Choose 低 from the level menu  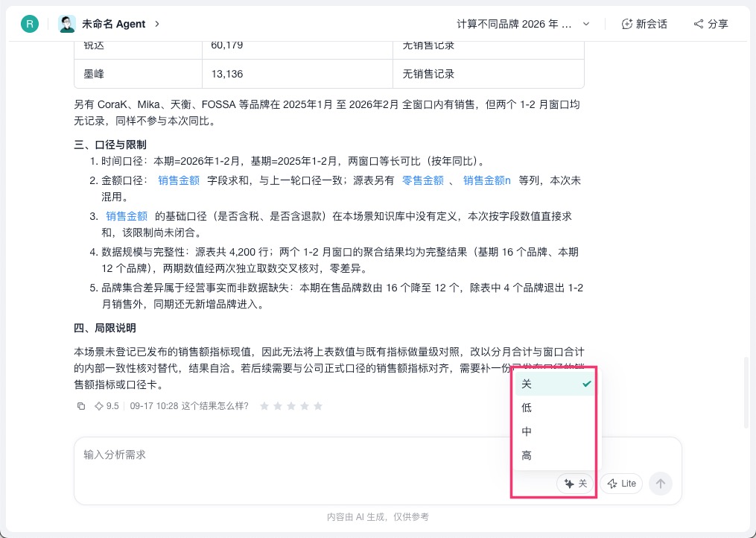pyautogui.click(x=554, y=408)
